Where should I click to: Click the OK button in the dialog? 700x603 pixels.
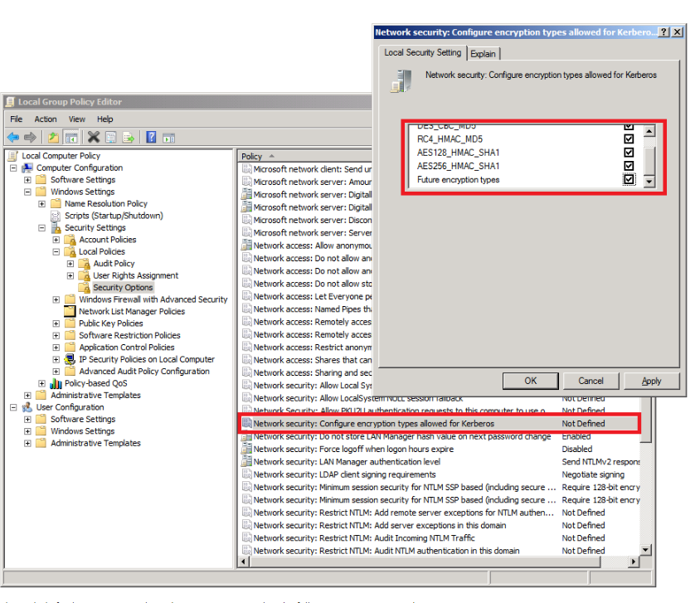pos(530,381)
